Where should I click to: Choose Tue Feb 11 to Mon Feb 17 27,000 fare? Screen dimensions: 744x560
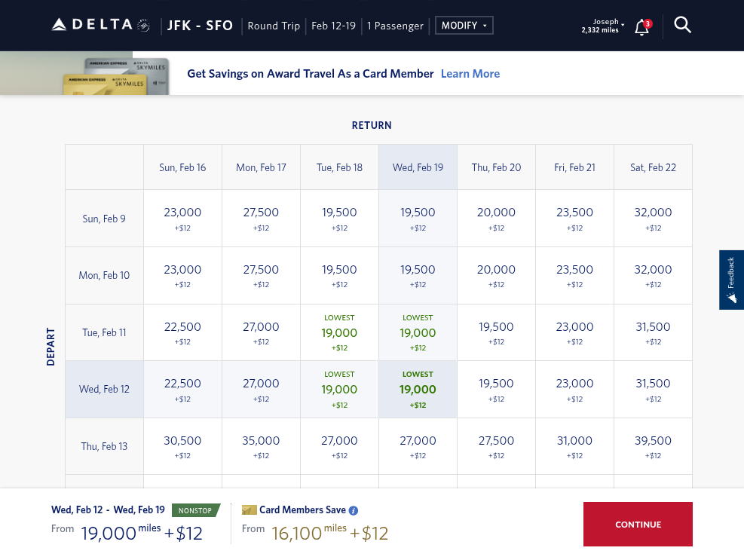tap(261, 332)
